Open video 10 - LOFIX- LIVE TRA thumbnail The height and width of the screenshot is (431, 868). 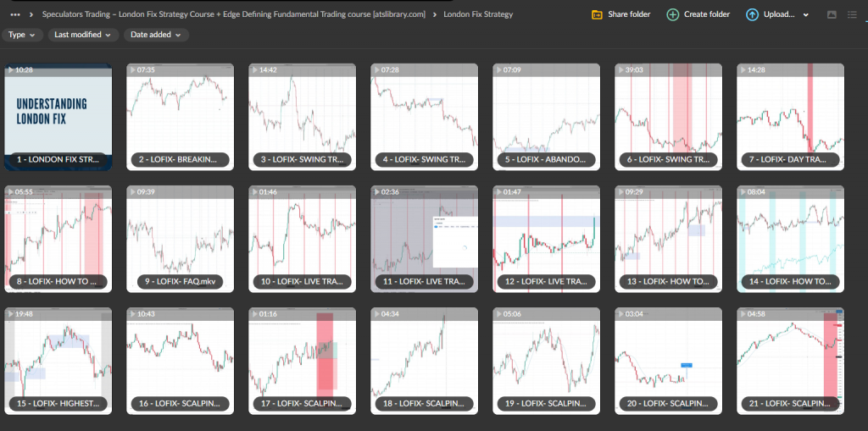point(303,239)
